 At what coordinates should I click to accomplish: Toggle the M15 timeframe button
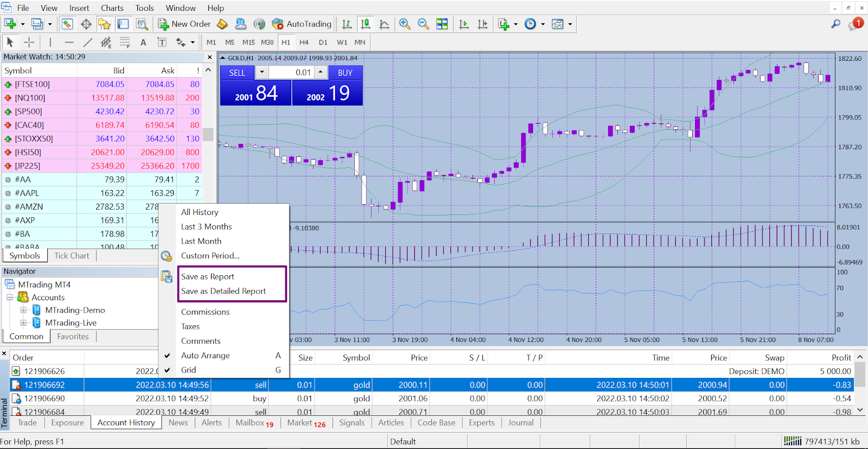coord(248,42)
